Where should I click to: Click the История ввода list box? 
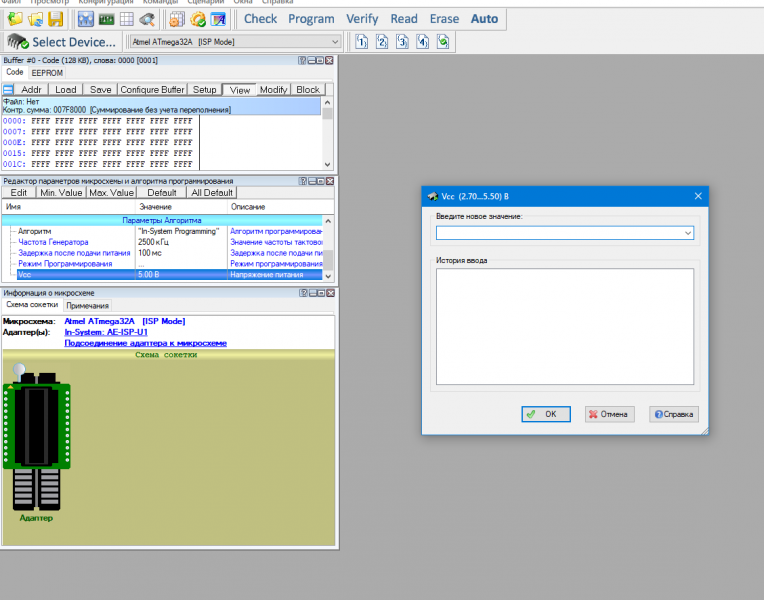[x=565, y=327]
